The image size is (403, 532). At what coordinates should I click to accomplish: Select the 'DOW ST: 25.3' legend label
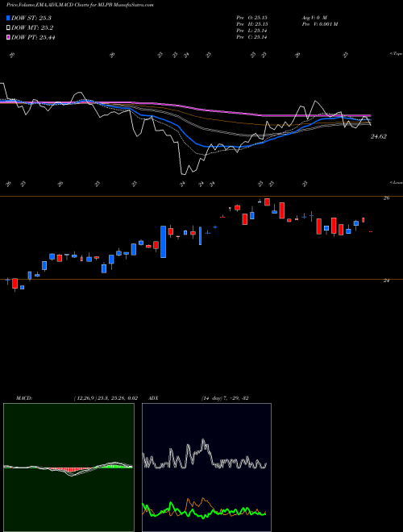pyautogui.click(x=31, y=18)
